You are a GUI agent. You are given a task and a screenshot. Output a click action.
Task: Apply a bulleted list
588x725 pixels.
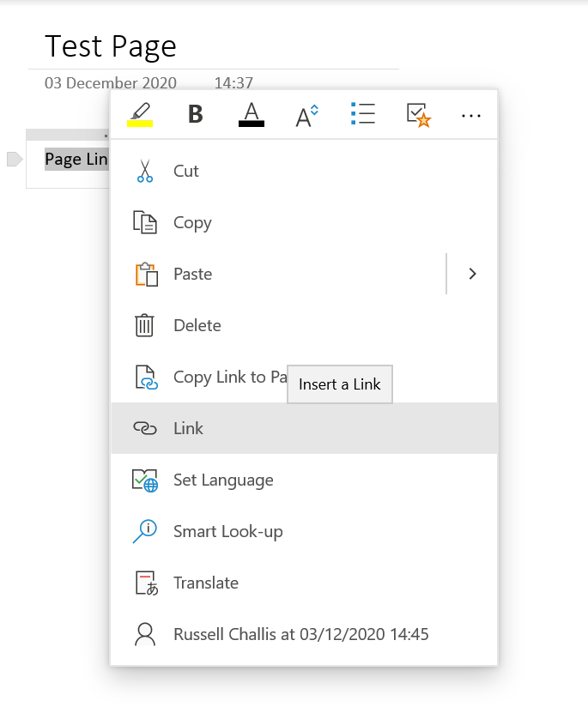coord(363,112)
